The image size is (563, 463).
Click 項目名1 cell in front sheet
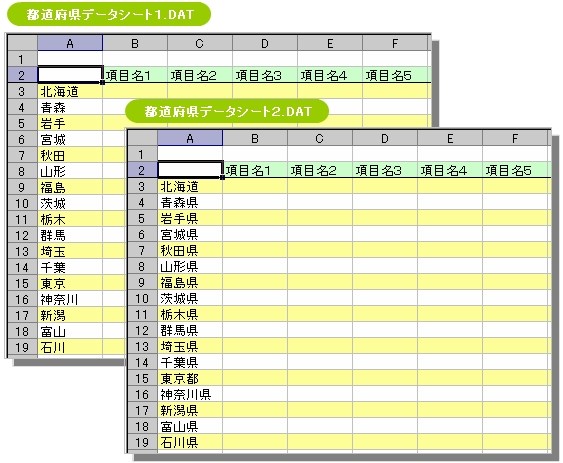255,170
